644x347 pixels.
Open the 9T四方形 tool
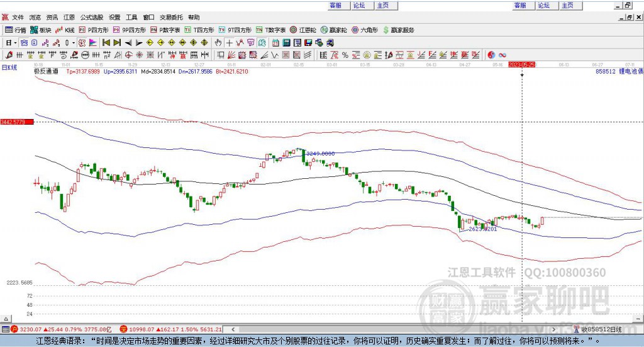pos(235,30)
